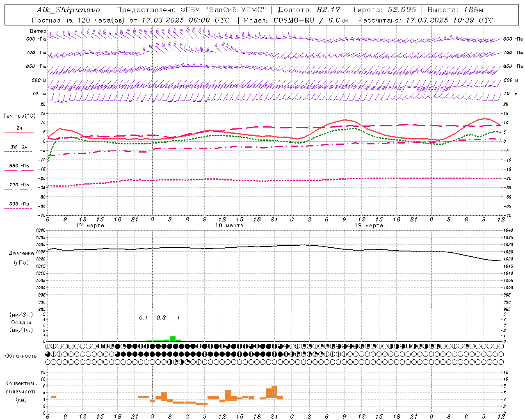Select the "ЗапСиб УГМС" provider text
Screen dimensions: 525x420
(x=235, y=10)
